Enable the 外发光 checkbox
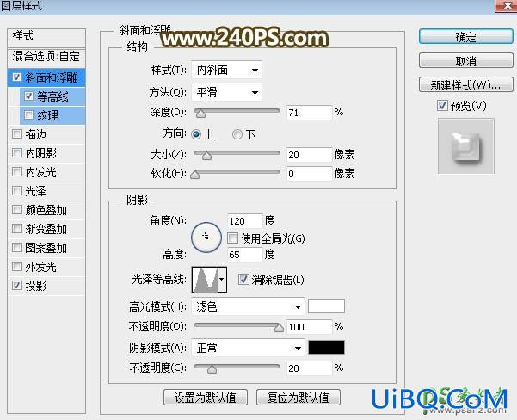This screenshot has height=420, width=517. click(17, 267)
